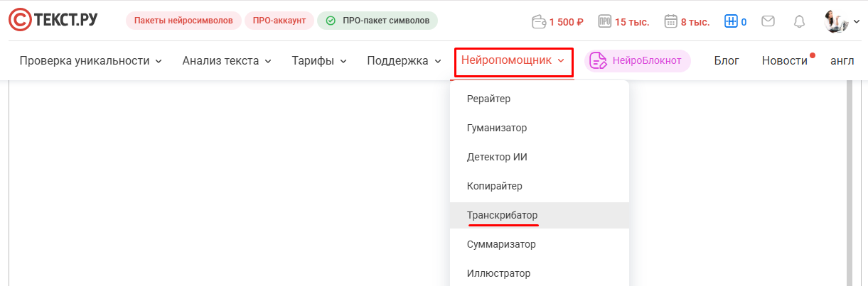Expand the Тарифы dropdown menu
This screenshot has width=868, height=286.
tap(319, 61)
